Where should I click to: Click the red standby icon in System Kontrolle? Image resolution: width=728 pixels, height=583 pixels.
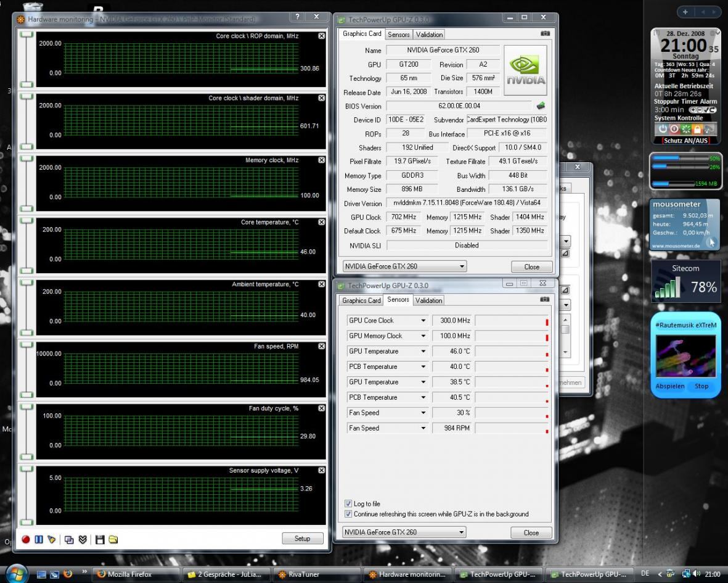[x=674, y=129]
